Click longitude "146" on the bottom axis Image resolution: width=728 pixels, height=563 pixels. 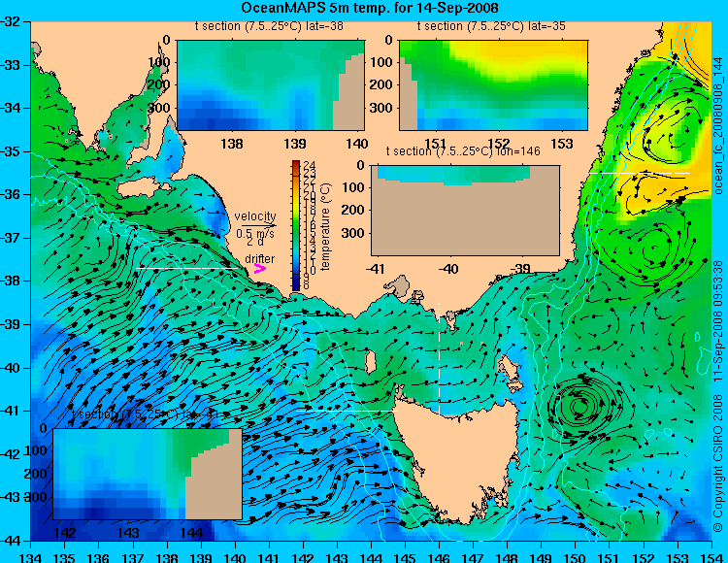pyautogui.click(x=439, y=557)
